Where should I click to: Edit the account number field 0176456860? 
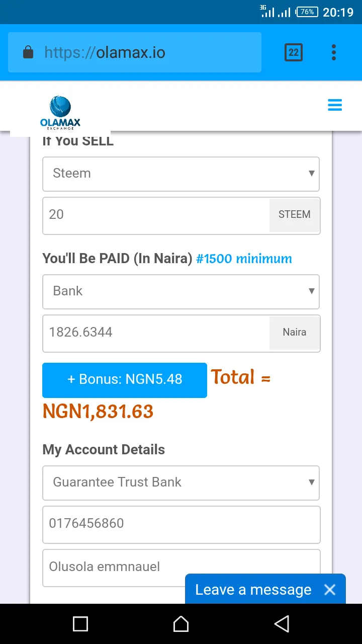click(181, 525)
